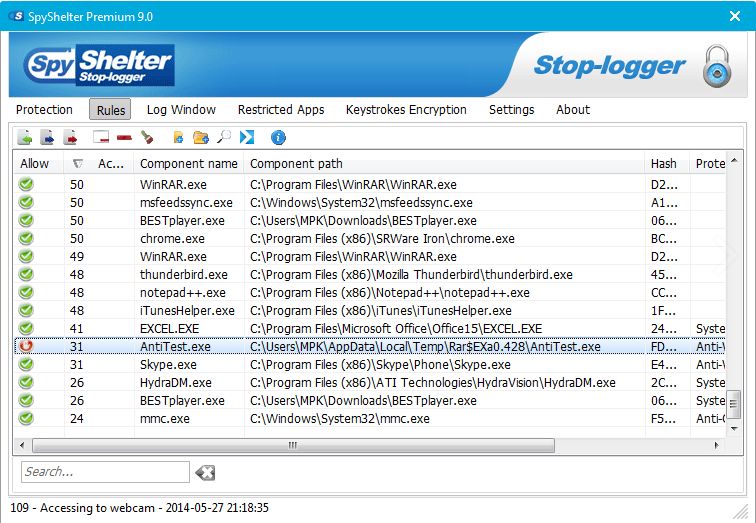This screenshot has width=756, height=523.
Task: Click the notepad++.exe path cell
Action: [390, 293]
